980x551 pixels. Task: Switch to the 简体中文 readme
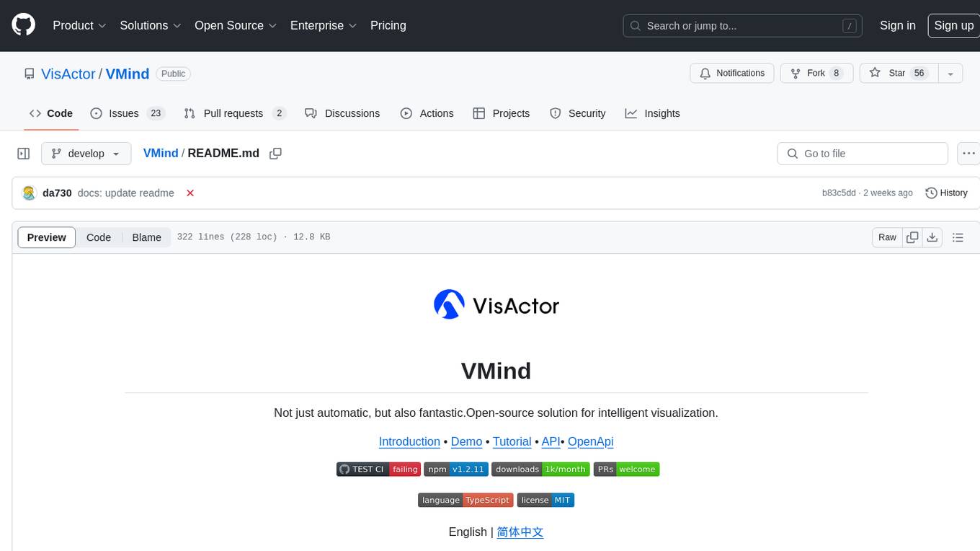coord(520,532)
